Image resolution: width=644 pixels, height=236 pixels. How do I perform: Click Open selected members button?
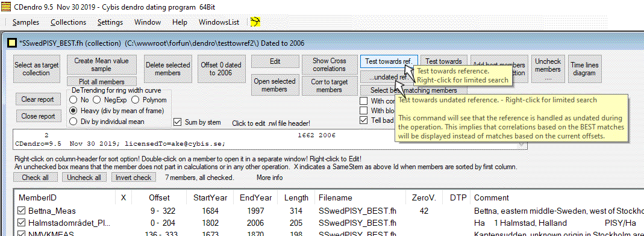point(275,85)
